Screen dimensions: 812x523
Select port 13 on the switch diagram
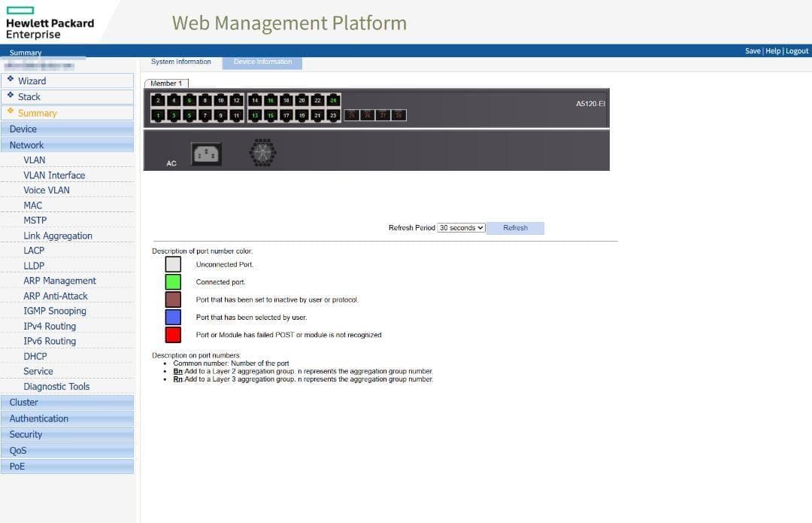coord(255,115)
